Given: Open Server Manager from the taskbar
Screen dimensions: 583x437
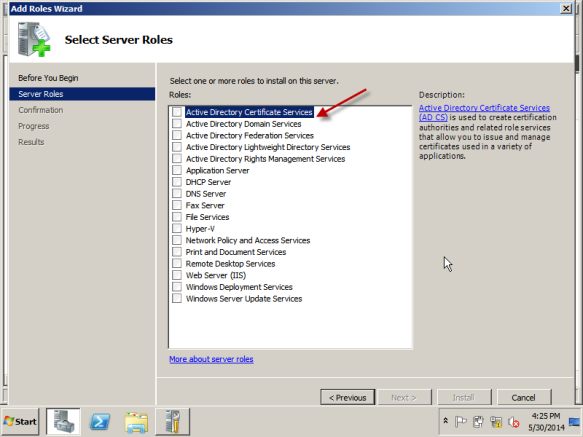Looking at the screenshot, I should (63, 421).
